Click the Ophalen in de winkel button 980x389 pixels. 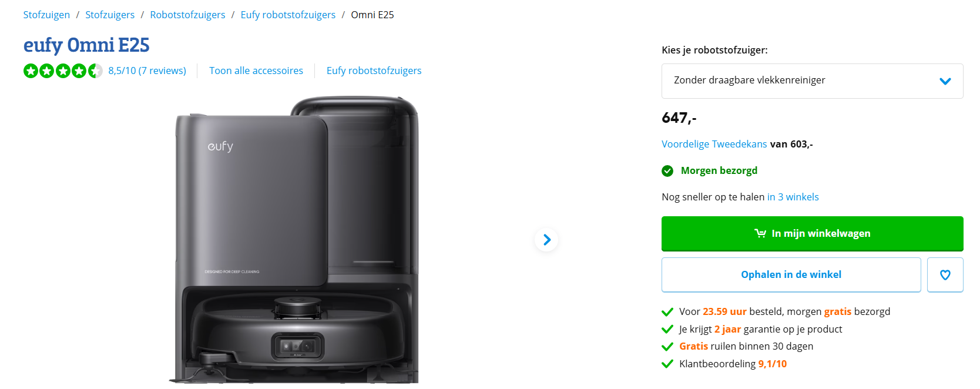point(791,274)
